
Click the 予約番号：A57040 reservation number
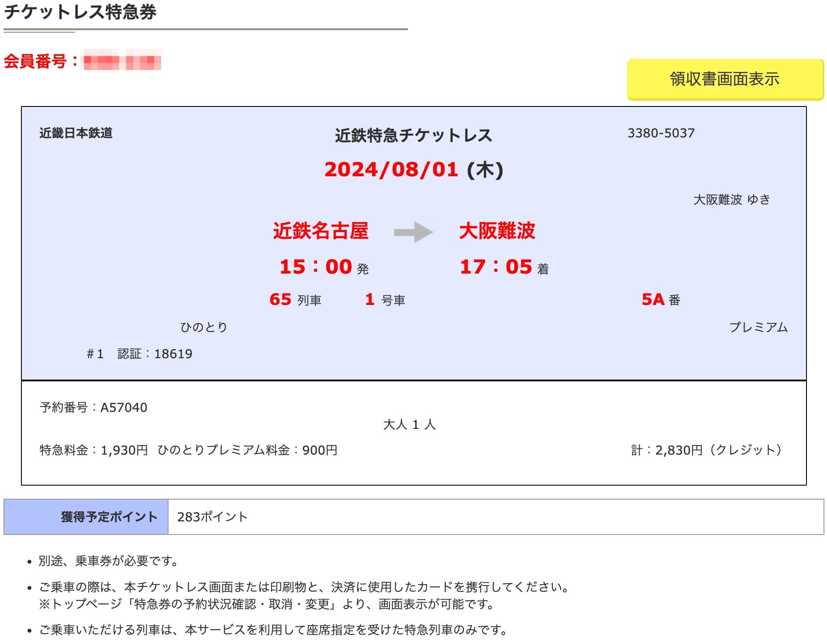point(93,408)
